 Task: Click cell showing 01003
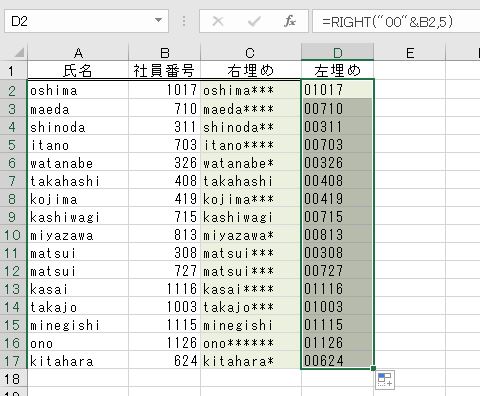pos(338,307)
